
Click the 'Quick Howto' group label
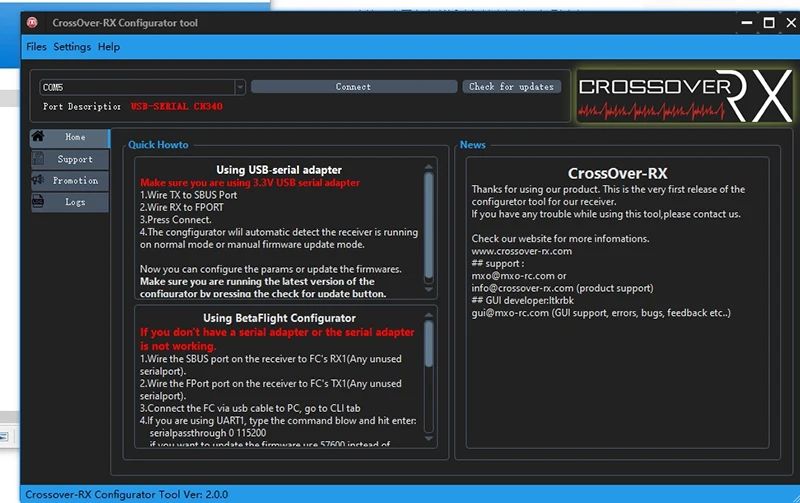[158, 145]
